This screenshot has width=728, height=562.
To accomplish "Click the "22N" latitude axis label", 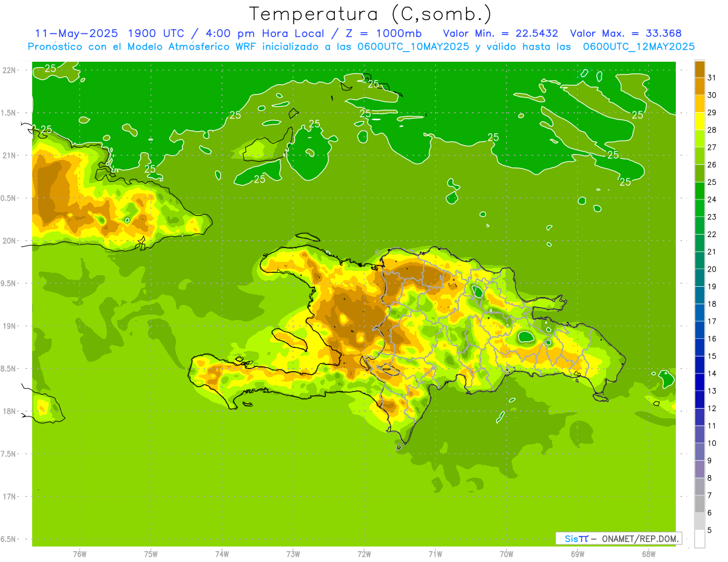I will (9, 70).
